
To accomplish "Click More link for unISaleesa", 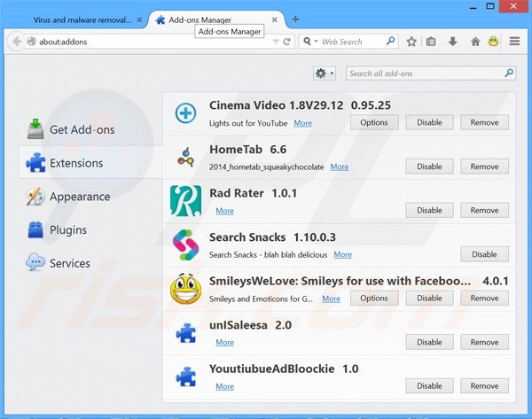I will pos(224,343).
